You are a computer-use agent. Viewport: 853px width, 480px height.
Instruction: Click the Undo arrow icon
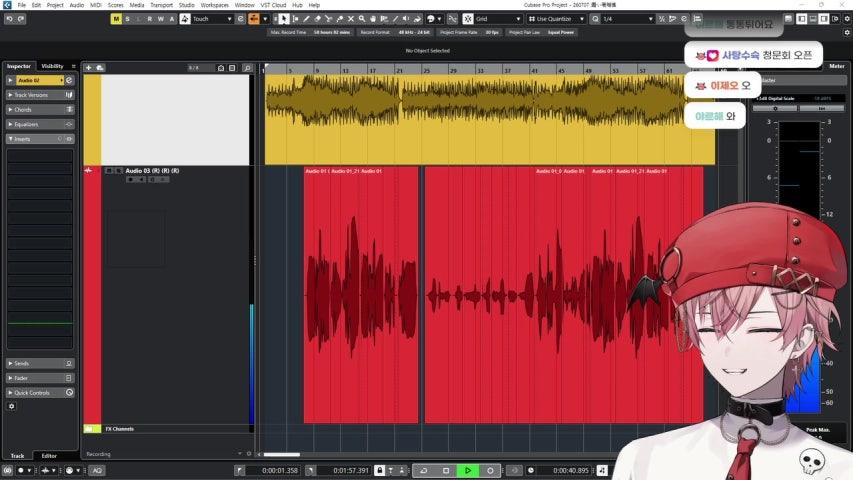[x=10, y=19]
